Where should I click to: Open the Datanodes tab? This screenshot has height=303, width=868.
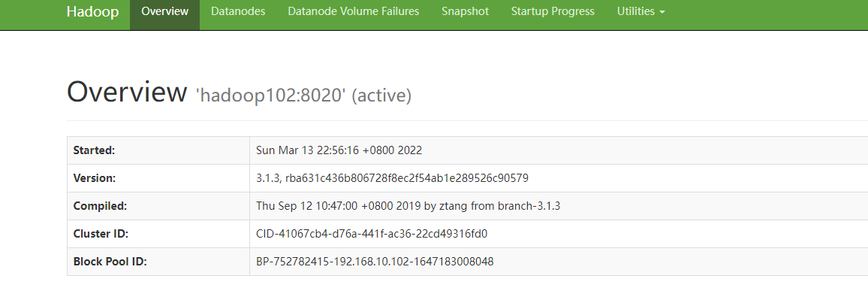238,12
